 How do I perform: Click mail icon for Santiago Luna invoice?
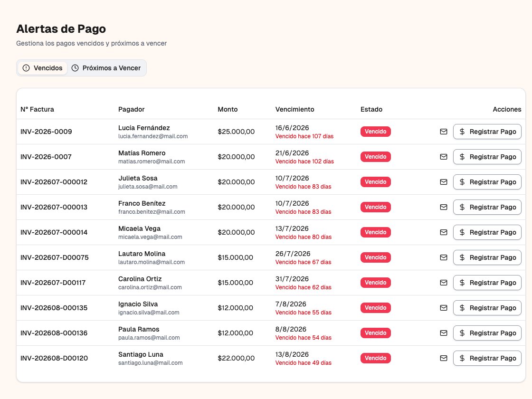pos(444,358)
